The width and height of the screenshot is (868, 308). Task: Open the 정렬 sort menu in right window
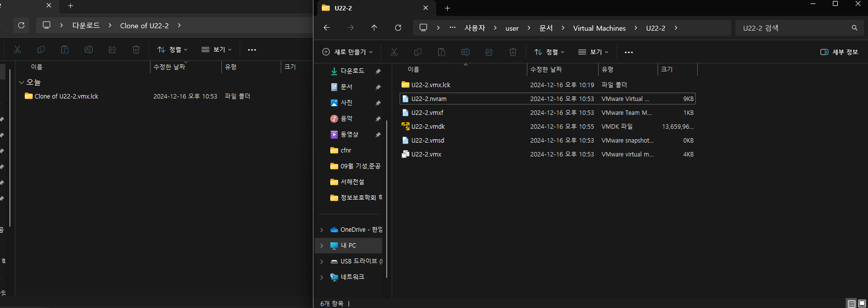(549, 52)
